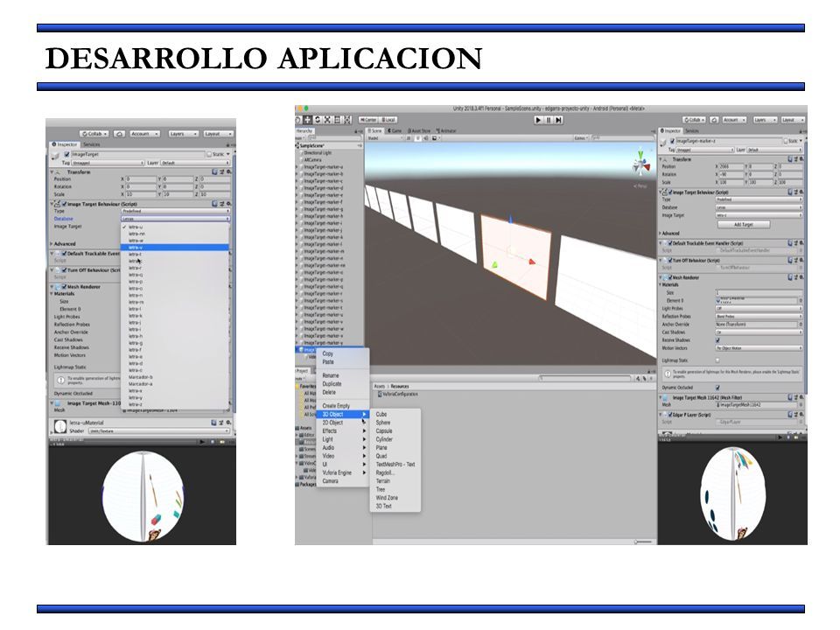Open the Shader dropdown for letra-uMaterial

pyautogui.click(x=158, y=430)
